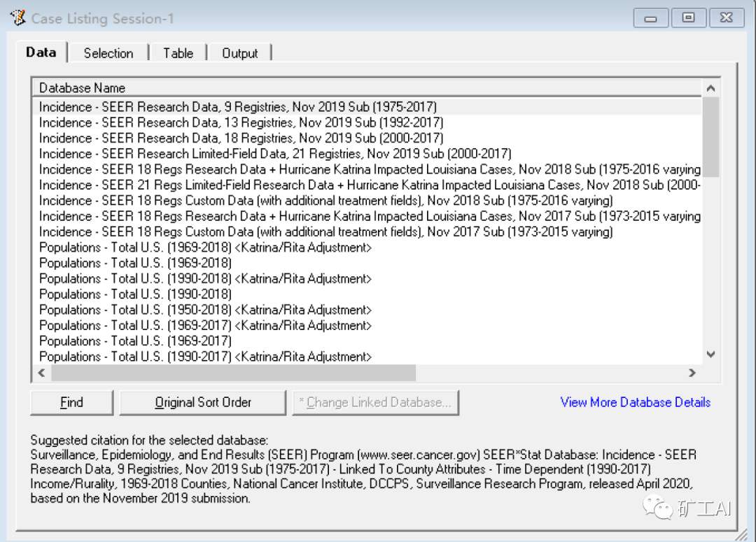Screen dimensions: 756x542
Task: Open View More Database Details link
Action: click(635, 402)
